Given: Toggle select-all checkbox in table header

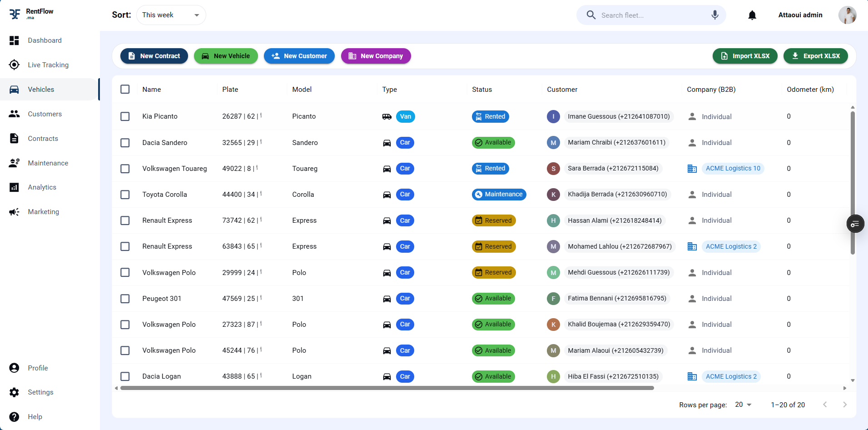Looking at the screenshot, I should click(x=125, y=89).
